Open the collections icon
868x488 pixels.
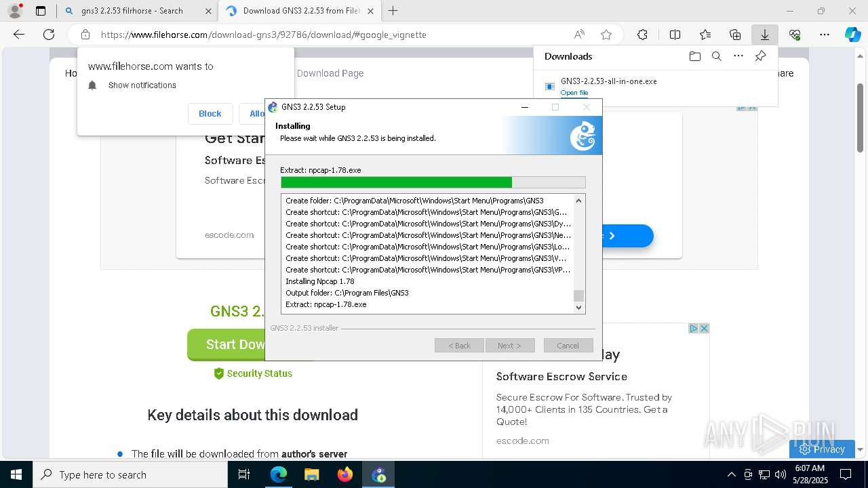pos(735,35)
